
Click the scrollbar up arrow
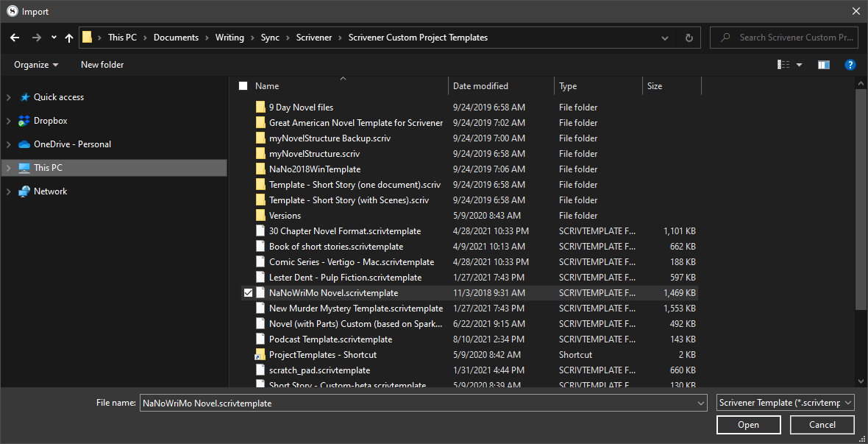click(x=861, y=82)
